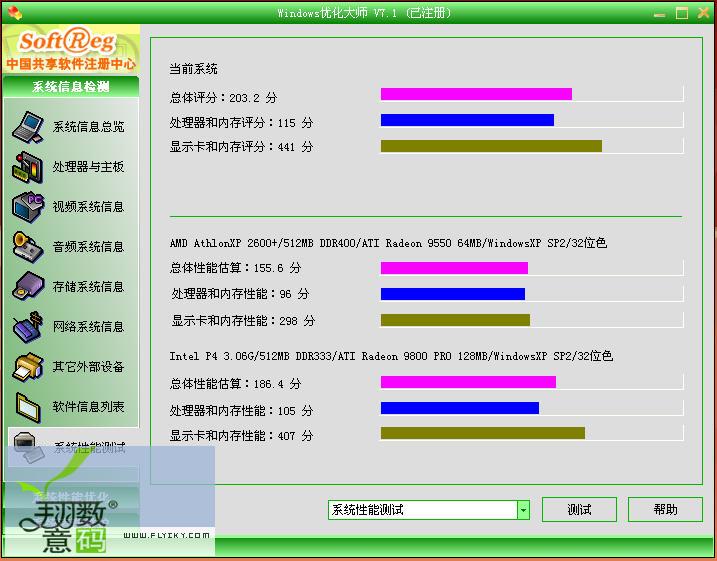Click the SoftReg registration center logo
This screenshot has height=561, width=717.
coord(70,50)
